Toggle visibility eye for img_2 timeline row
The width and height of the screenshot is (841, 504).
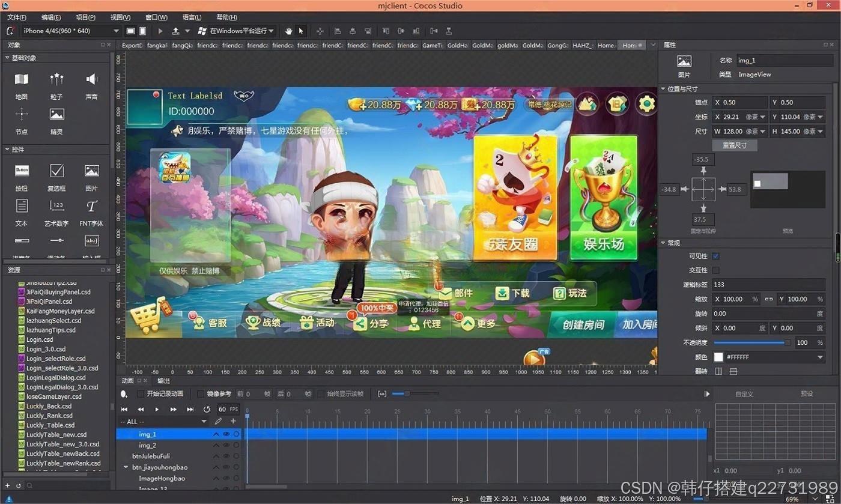coord(226,445)
